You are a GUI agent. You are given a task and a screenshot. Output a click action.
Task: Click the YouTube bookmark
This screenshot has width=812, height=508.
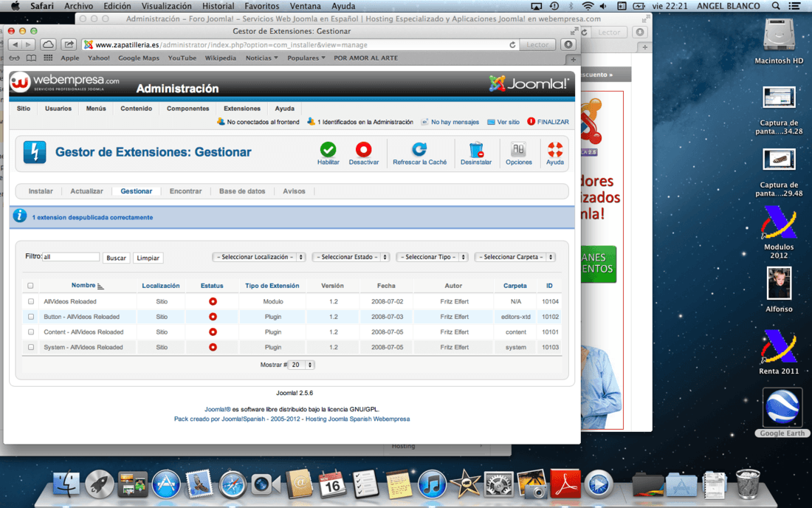tap(182, 58)
